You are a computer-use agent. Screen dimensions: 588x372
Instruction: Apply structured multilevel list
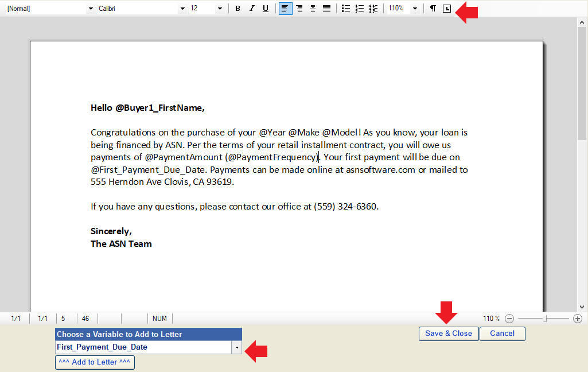click(373, 8)
